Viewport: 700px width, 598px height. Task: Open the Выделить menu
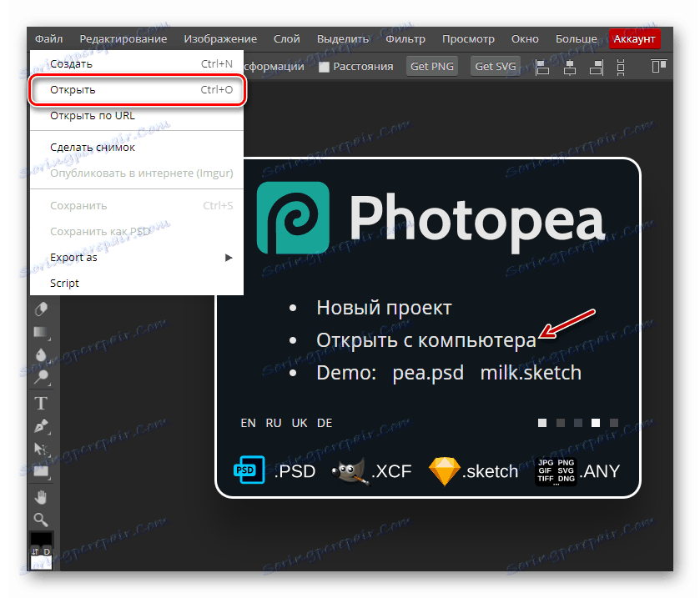[343, 39]
